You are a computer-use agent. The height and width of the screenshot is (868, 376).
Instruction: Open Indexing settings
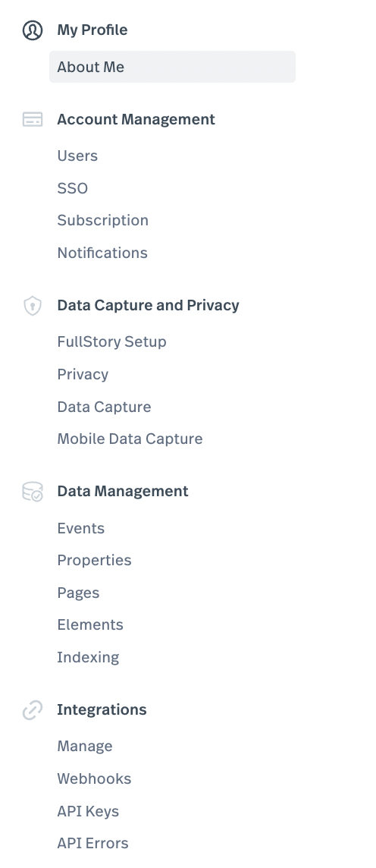click(x=88, y=658)
